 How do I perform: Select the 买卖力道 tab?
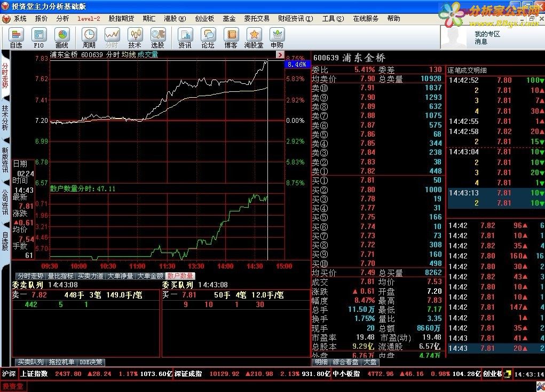90,276
